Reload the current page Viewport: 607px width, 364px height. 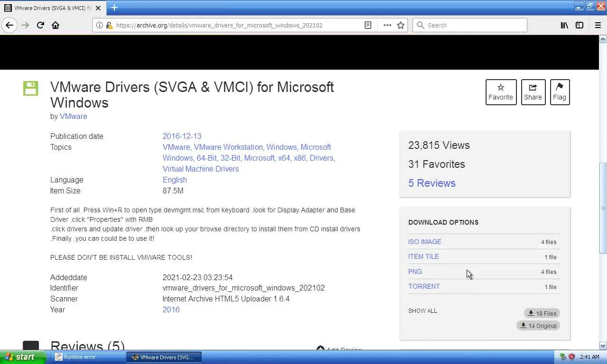coord(40,25)
